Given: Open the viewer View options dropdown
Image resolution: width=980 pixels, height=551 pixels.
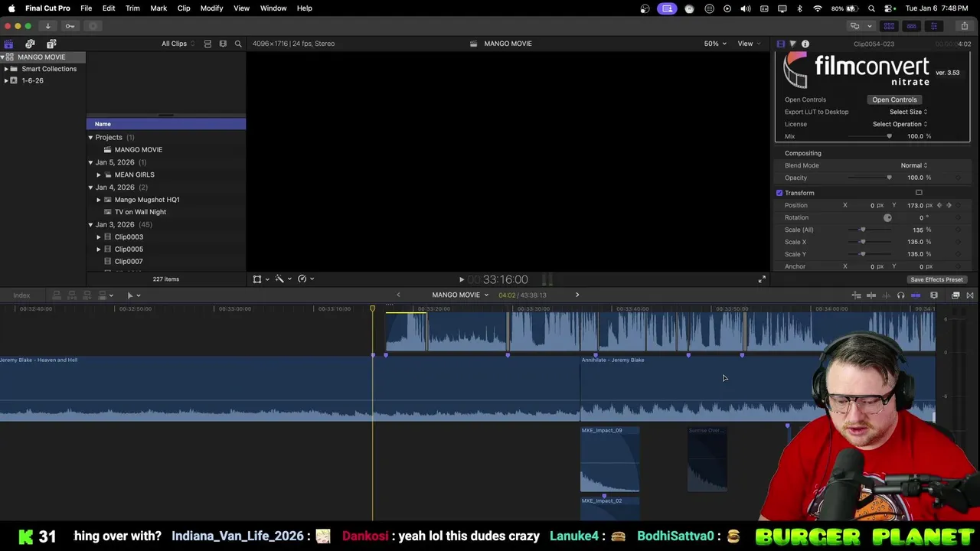Looking at the screenshot, I should pyautogui.click(x=749, y=44).
